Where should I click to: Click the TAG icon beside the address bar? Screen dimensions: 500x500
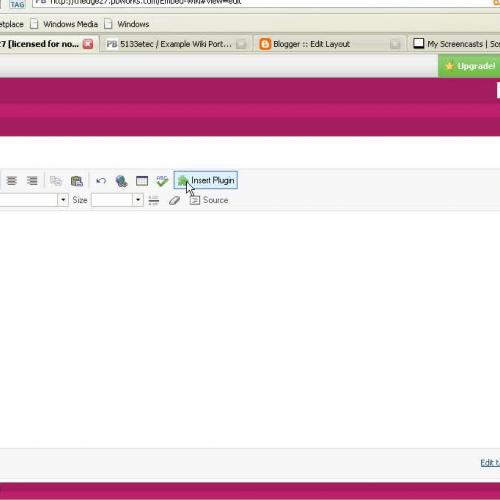coord(17,5)
